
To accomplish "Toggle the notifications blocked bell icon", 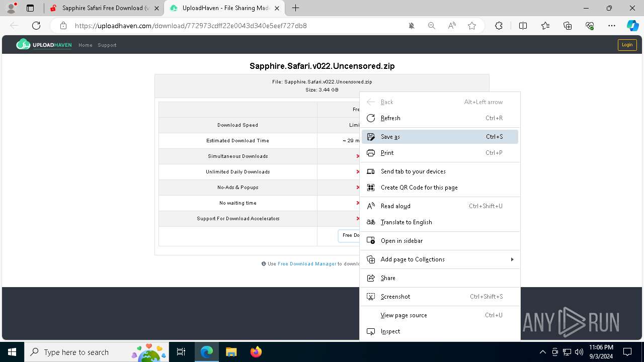I will [412, 26].
